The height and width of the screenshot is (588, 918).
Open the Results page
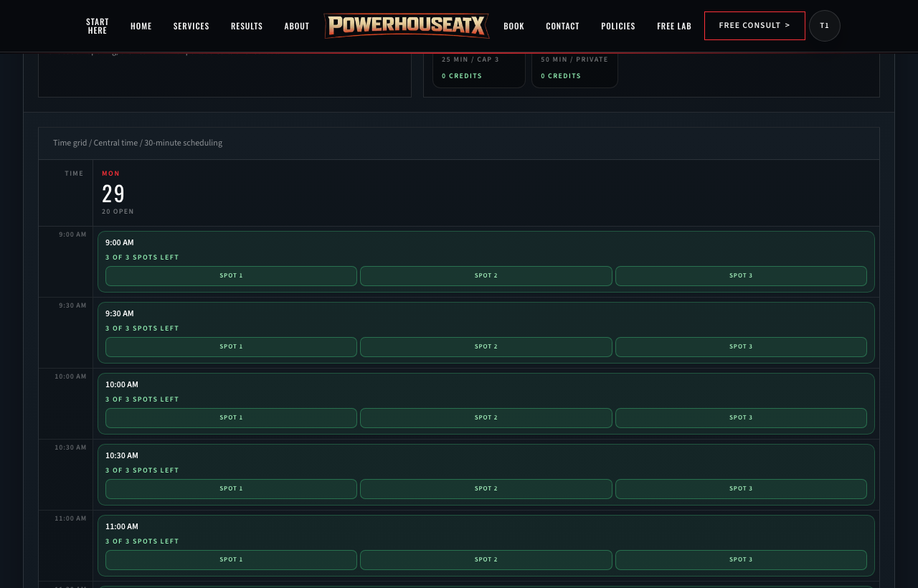point(247,26)
